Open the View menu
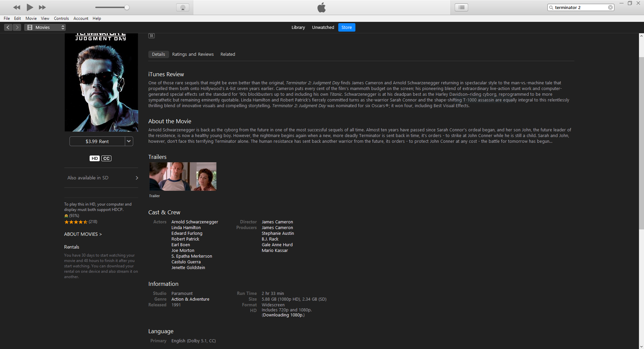644x349 pixels. 45,18
